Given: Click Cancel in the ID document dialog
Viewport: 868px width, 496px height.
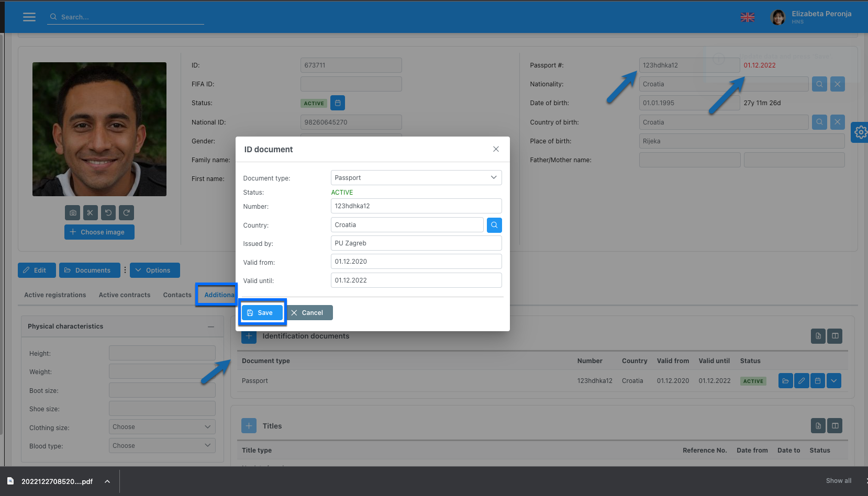Looking at the screenshot, I should coord(307,313).
